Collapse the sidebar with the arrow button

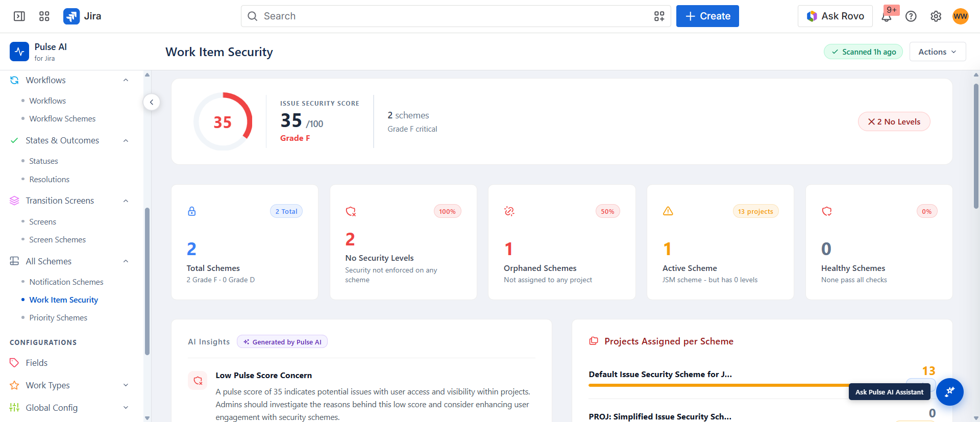[x=152, y=102]
